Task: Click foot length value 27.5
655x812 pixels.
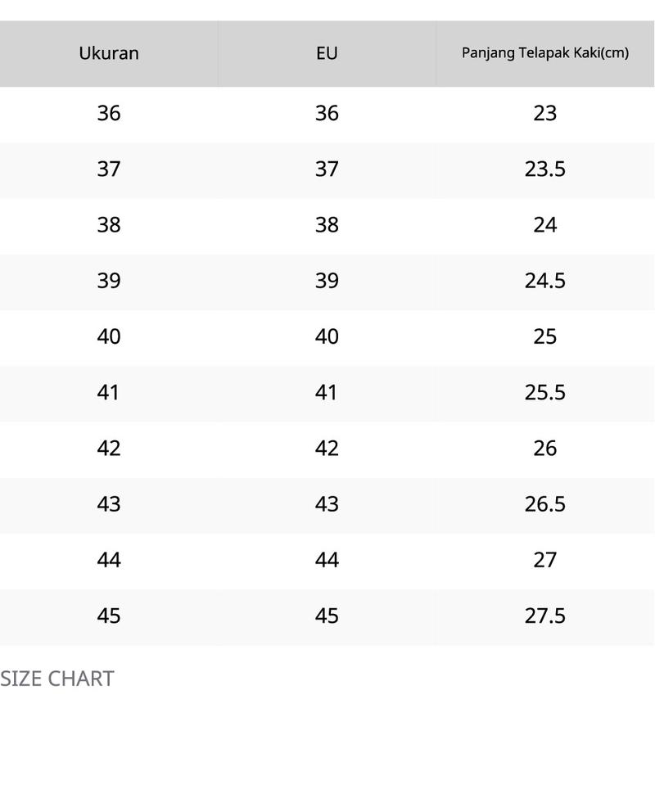Action: [x=545, y=616]
